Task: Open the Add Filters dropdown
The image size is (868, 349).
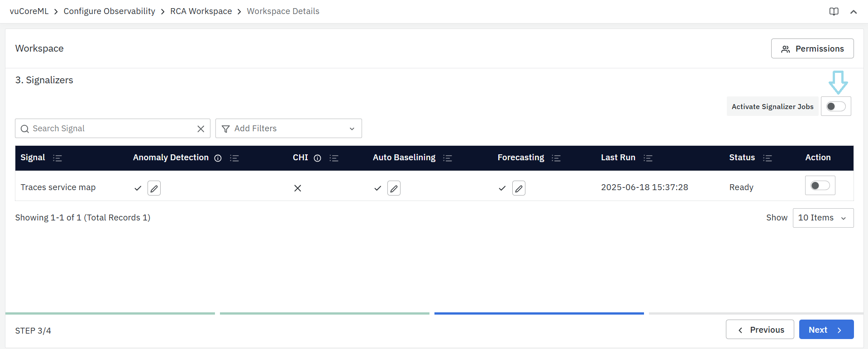Action: [288, 129]
